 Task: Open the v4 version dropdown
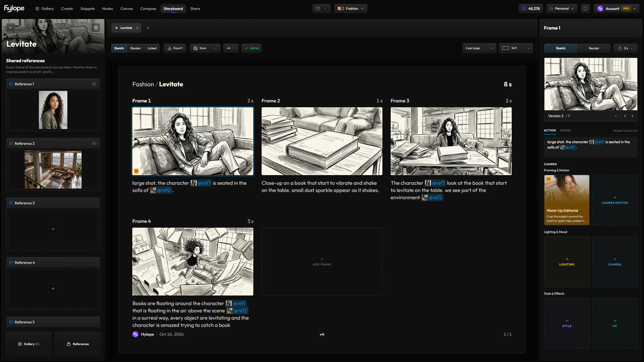[x=231, y=48]
